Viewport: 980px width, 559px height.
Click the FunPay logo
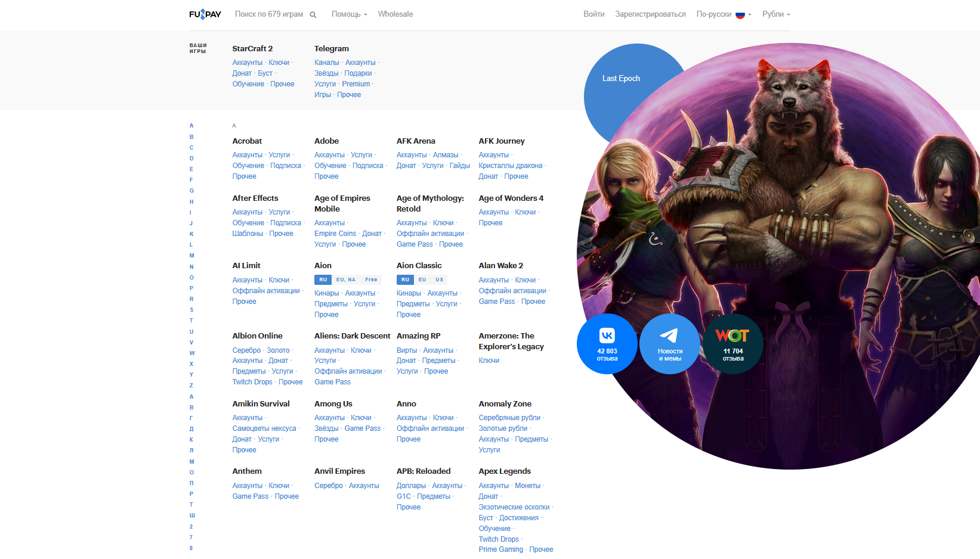(205, 14)
